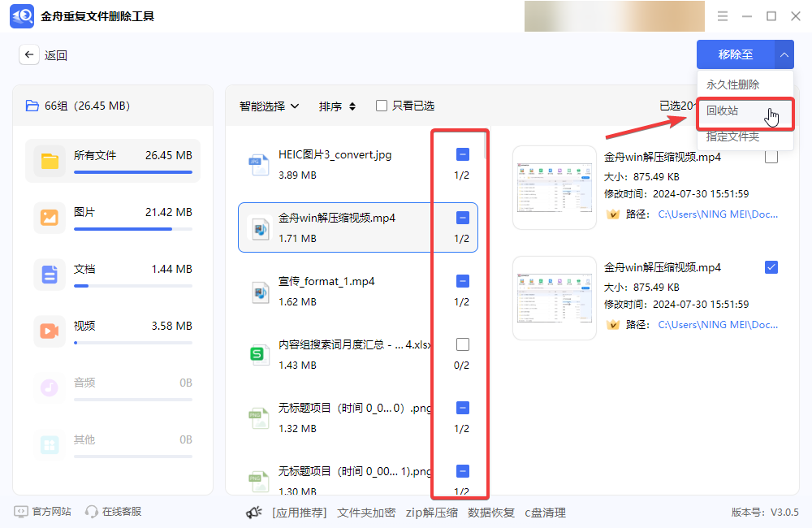Click the 返回 back label
This screenshot has height=528, width=812.
(56, 55)
